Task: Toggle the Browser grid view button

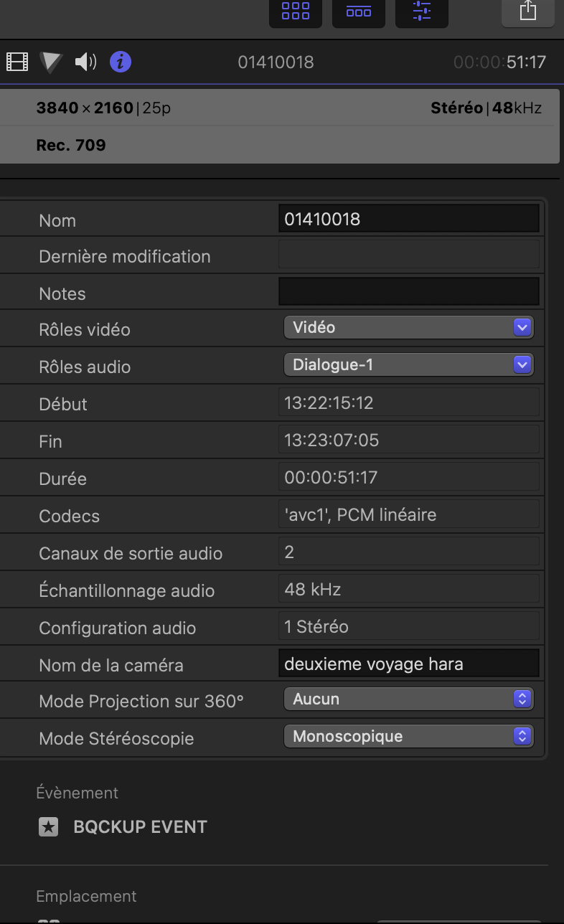Action: click(x=296, y=11)
